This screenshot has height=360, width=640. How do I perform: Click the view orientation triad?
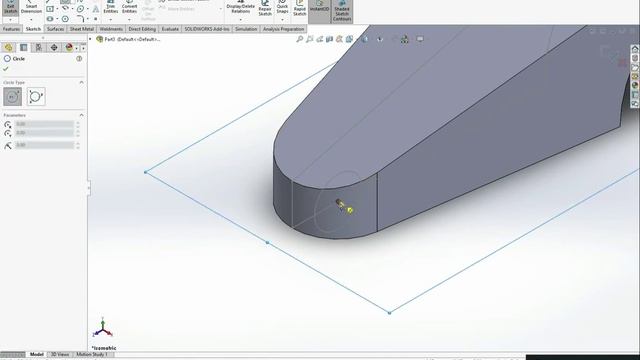(x=102, y=328)
